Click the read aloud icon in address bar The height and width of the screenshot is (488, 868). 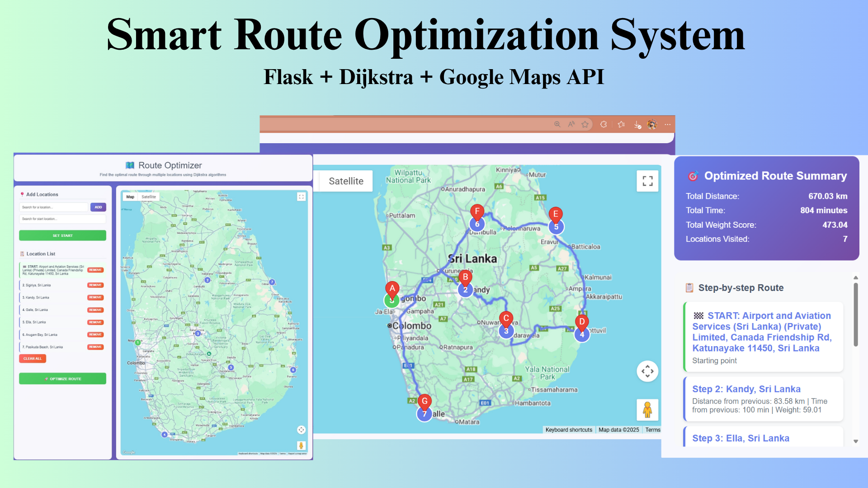click(571, 124)
